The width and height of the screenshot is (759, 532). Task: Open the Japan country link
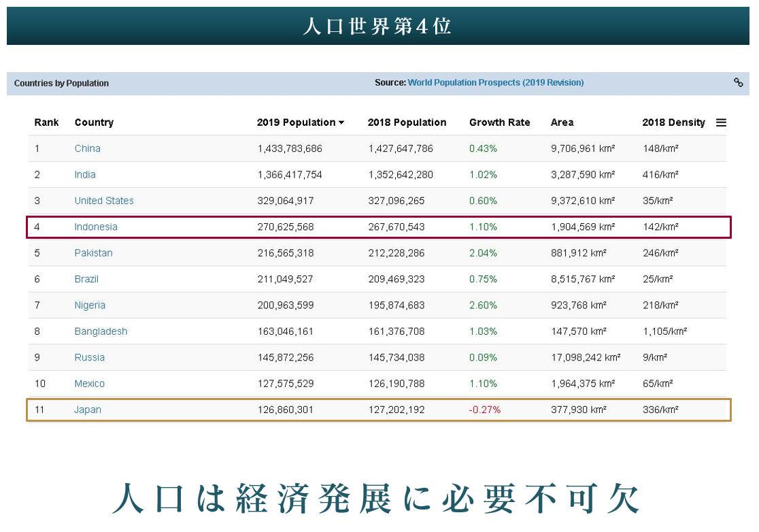coord(88,410)
